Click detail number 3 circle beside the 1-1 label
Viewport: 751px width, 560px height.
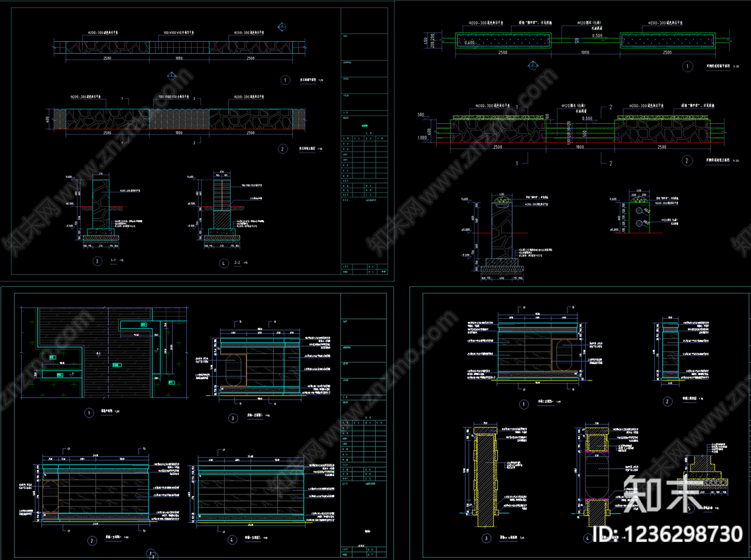coord(97,261)
